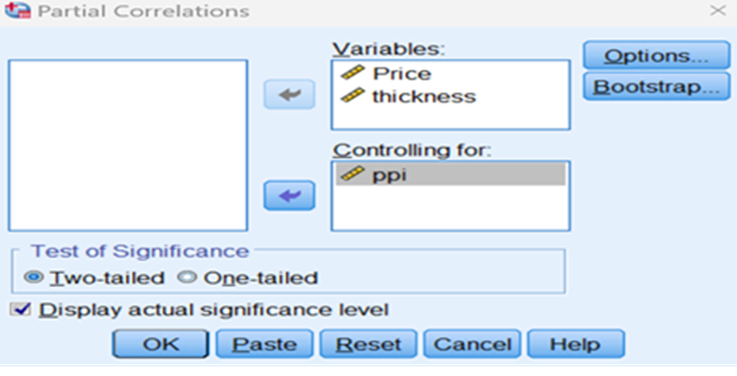Click inside the empty source variable list
Image resolution: width=737 pixels, height=376 pixels.
point(128,145)
